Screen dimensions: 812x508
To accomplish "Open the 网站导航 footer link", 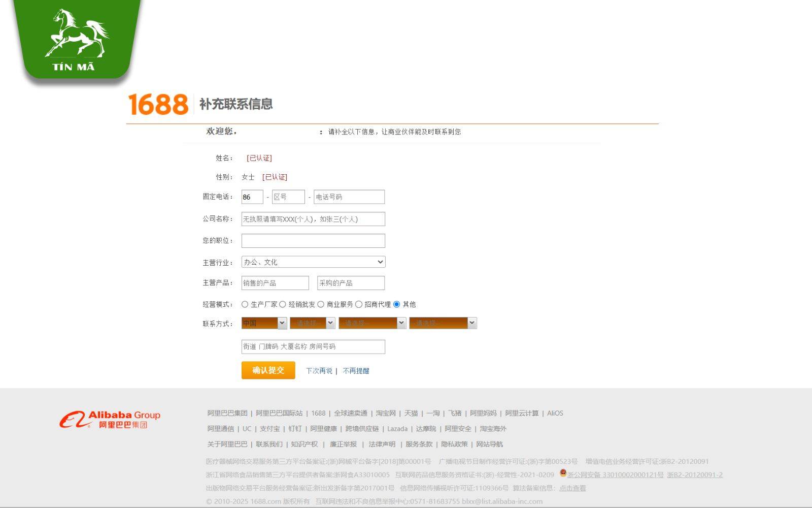I will coord(489,444).
